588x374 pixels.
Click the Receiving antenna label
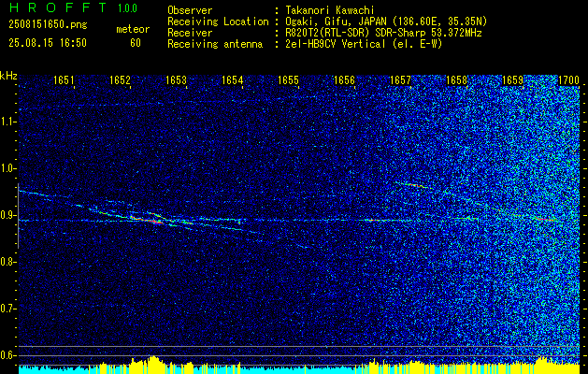coord(215,44)
